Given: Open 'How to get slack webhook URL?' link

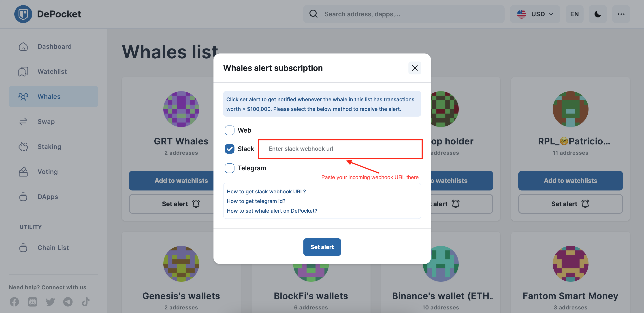Looking at the screenshot, I should tap(266, 191).
